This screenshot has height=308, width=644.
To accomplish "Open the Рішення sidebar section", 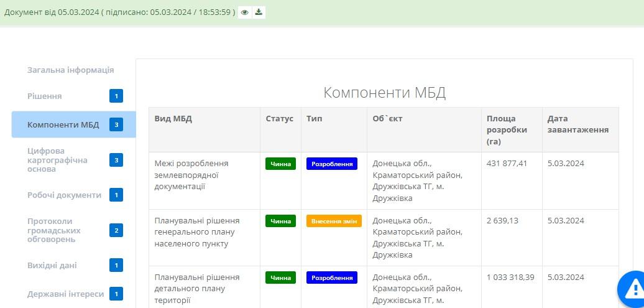I will pyautogui.click(x=44, y=96).
